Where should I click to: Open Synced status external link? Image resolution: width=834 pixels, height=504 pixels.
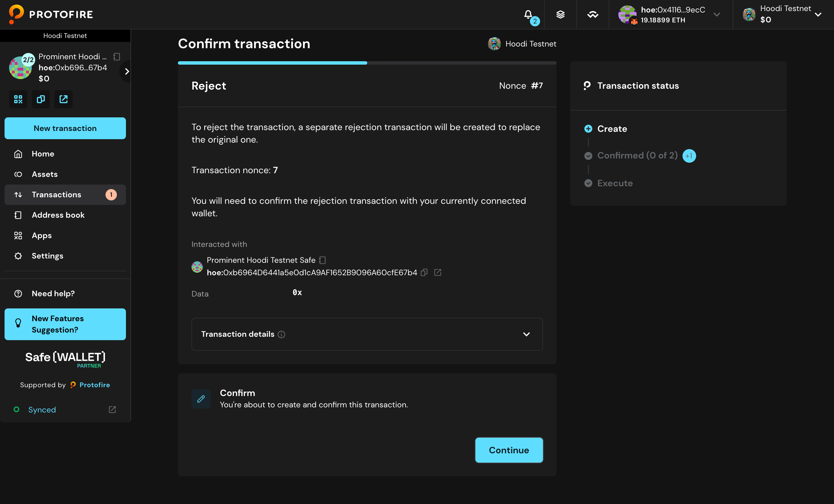112,410
